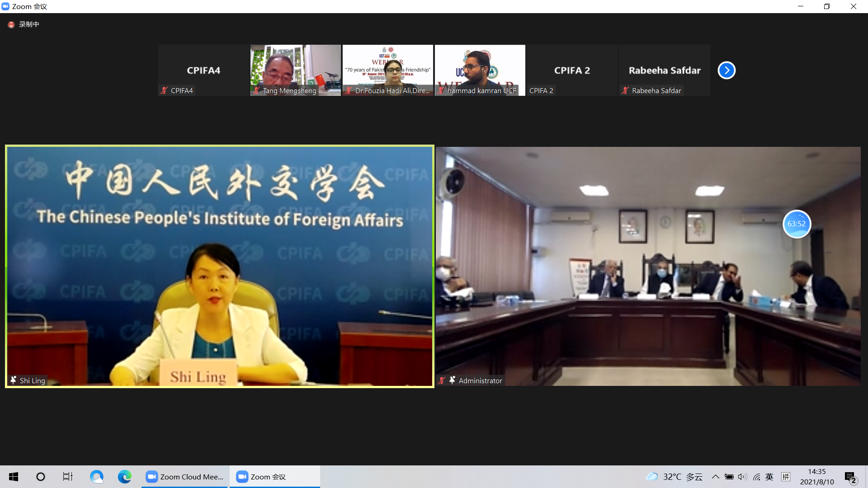Open the Windows Start menu
Image resolution: width=868 pixels, height=488 pixels.
point(14,477)
